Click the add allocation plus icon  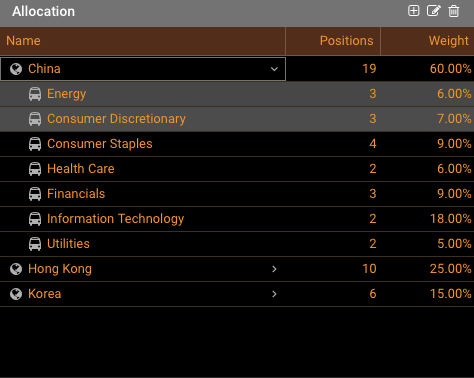coord(413,11)
